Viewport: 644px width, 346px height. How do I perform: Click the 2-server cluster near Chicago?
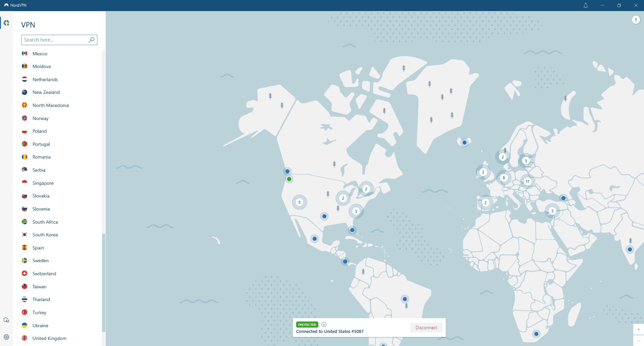coord(343,198)
